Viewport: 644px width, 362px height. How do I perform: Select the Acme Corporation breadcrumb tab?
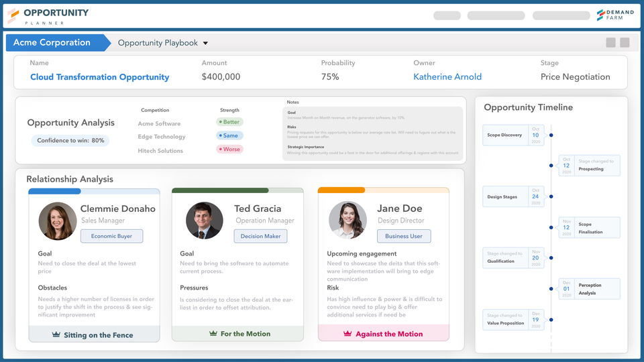58,43
